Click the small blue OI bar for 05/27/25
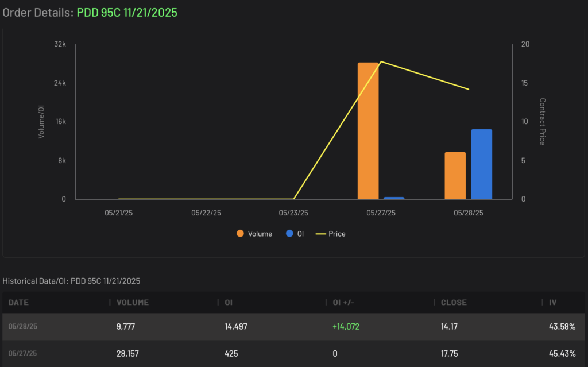Viewport: 588px width, 367px height. pyautogui.click(x=394, y=198)
